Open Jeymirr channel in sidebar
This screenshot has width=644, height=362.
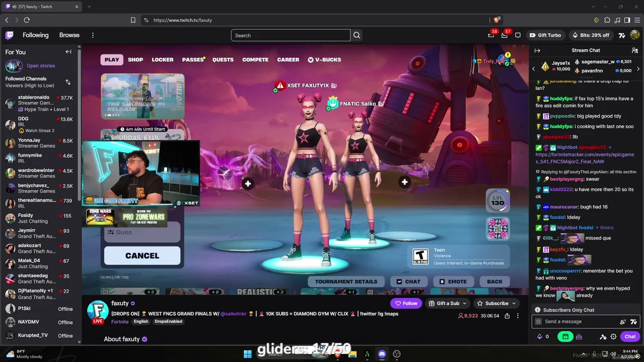point(39,233)
